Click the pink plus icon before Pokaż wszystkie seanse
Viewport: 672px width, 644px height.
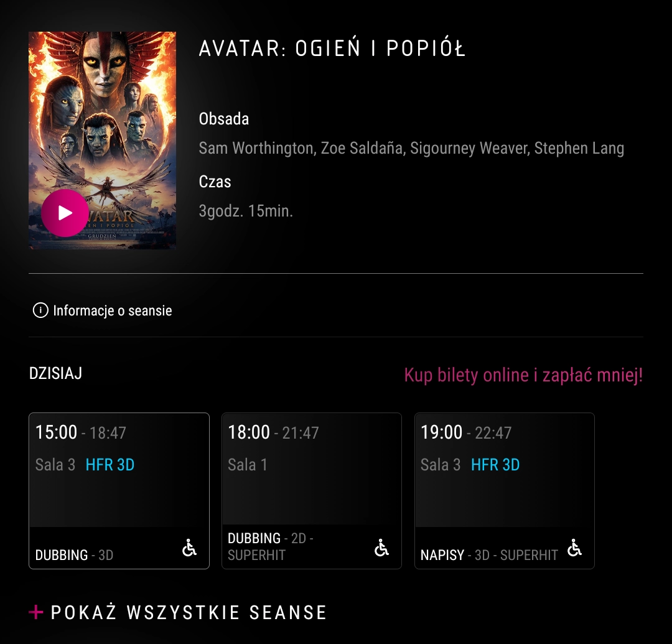coord(36,612)
